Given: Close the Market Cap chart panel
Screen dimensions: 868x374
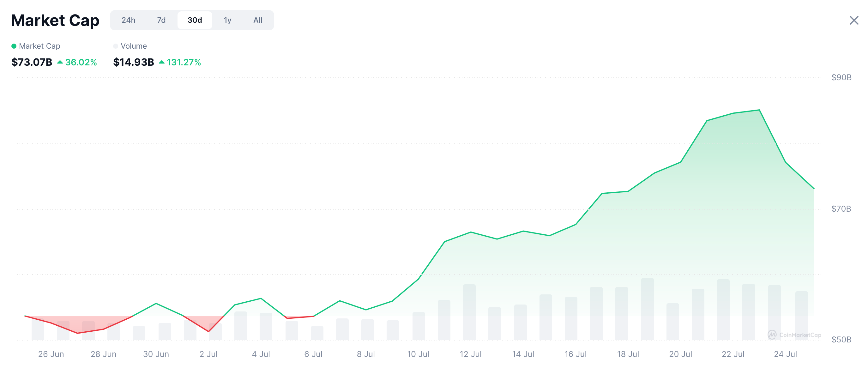Looking at the screenshot, I should tap(854, 20).
